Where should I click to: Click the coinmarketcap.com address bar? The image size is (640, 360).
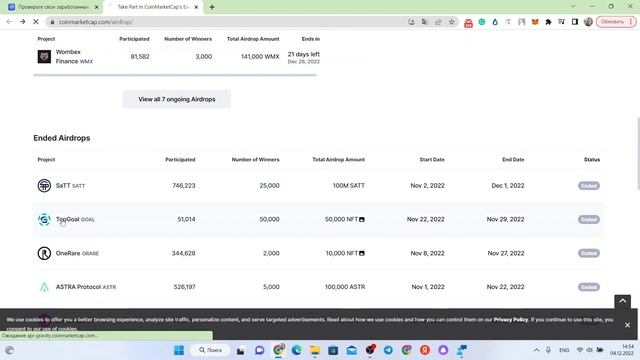click(229, 22)
